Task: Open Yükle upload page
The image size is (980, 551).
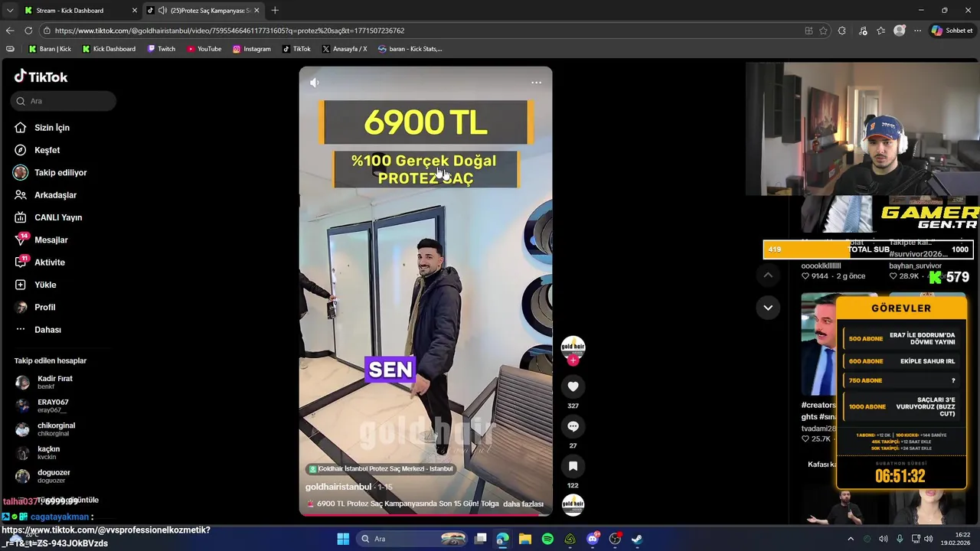Action: click(45, 285)
